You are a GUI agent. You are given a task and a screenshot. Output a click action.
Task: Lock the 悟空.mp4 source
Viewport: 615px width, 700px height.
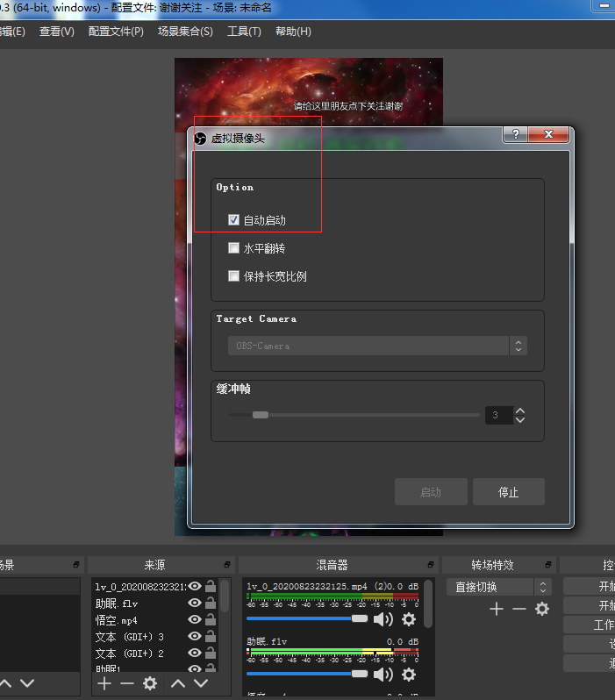(211, 620)
